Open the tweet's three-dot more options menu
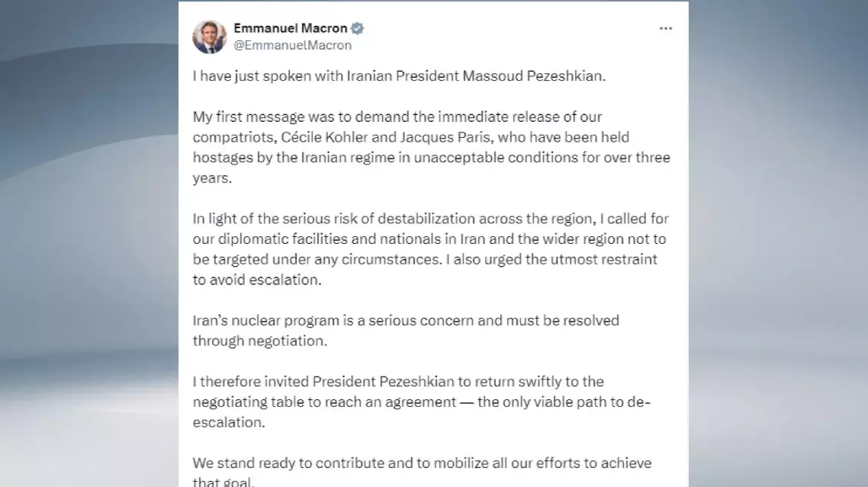 (665, 29)
